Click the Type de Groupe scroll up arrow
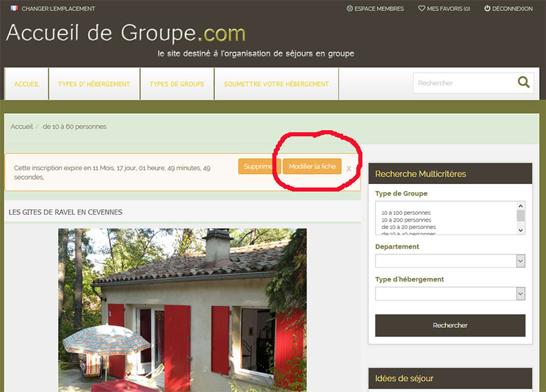546x392 pixels. tap(521, 206)
